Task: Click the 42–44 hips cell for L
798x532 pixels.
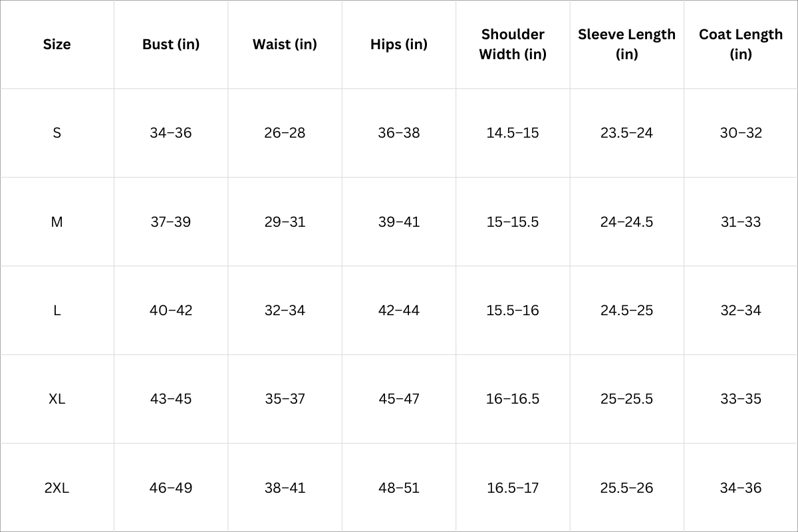Action: (x=399, y=311)
